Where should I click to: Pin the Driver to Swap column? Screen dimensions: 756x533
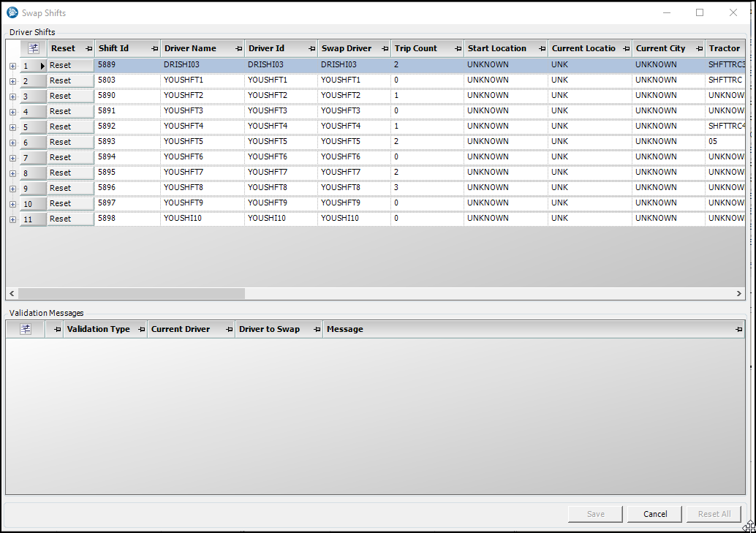(317, 330)
